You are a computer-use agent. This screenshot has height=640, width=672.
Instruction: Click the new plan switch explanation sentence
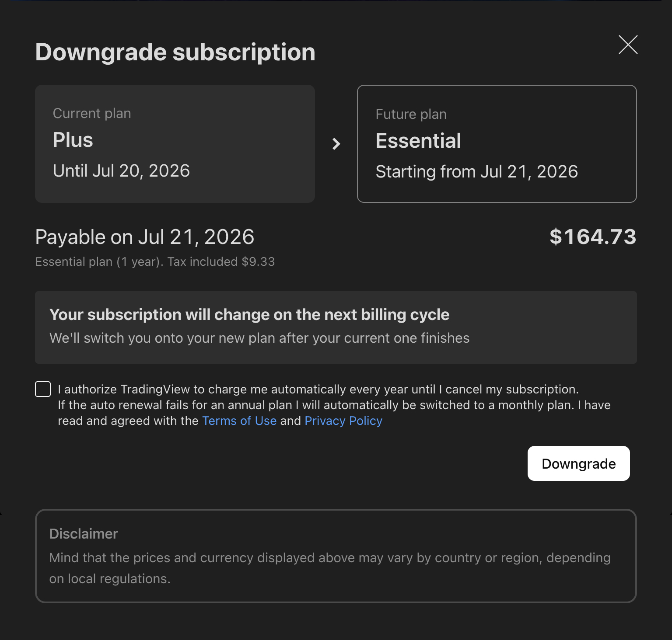point(259,338)
